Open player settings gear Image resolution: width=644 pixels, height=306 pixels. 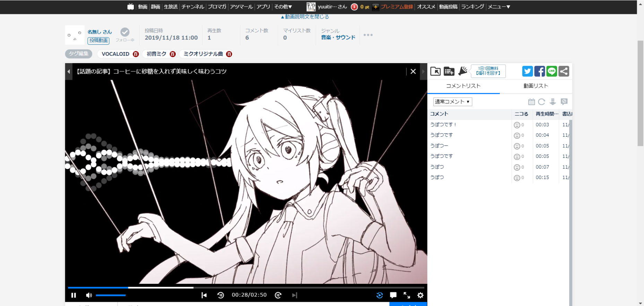click(420, 295)
